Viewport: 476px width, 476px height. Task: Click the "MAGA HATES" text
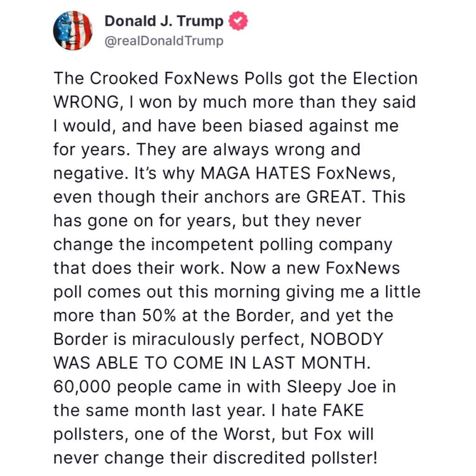click(x=255, y=173)
